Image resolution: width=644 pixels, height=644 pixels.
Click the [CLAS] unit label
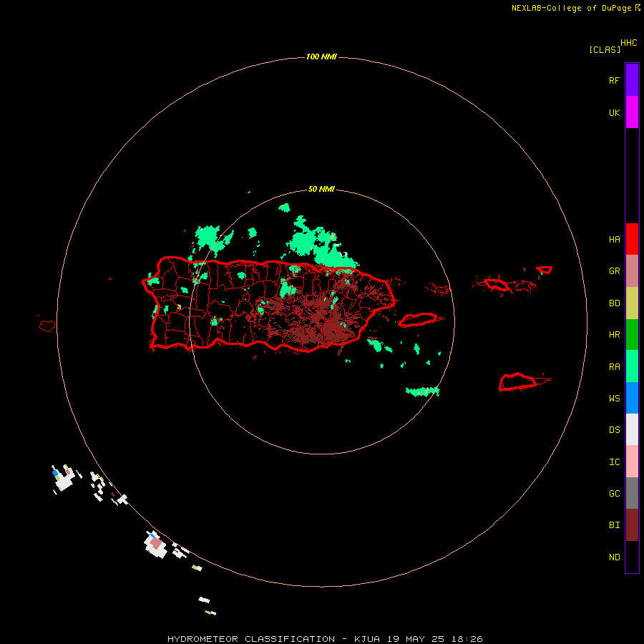pyautogui.click(x=605, y=49)
